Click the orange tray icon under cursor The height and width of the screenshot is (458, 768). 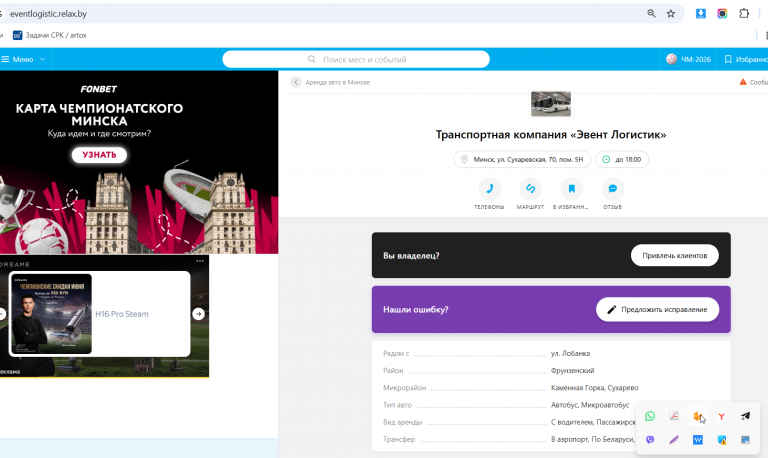click(x=698, y=416)
